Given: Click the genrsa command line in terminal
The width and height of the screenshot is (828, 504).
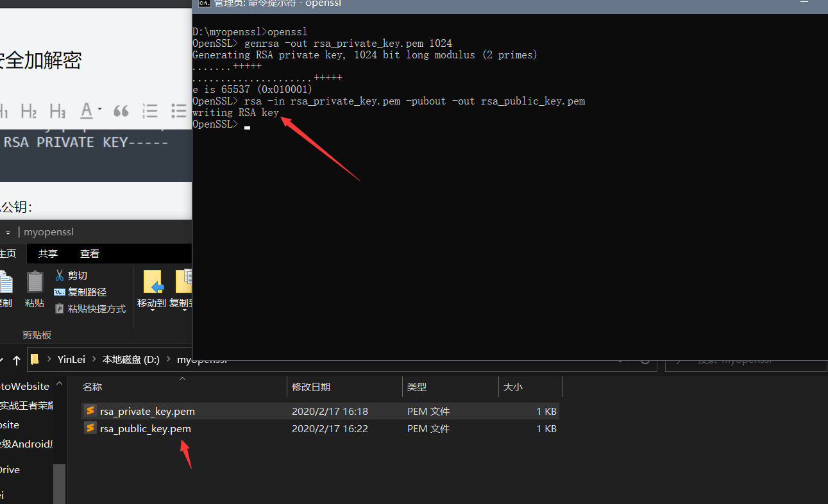Looking at the screenshot, I should 322,44.
